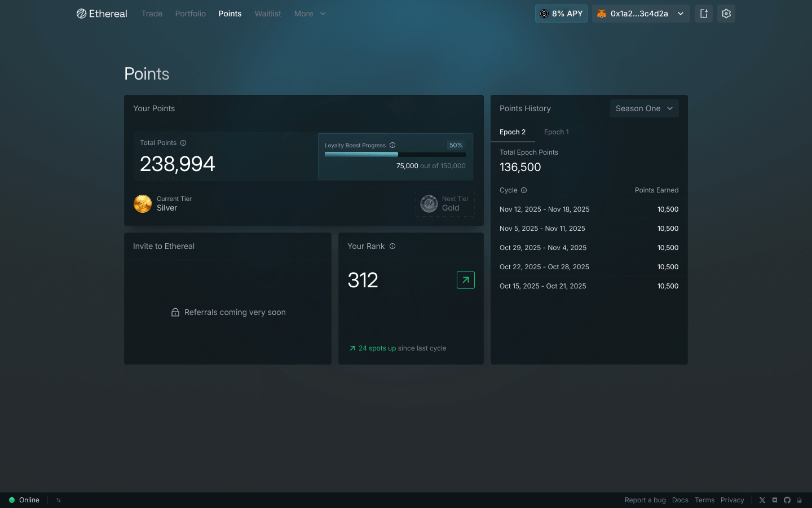Click the Cycle info icon in Points History
This screenshot has height=508, width=812.
tap(524, 190)
